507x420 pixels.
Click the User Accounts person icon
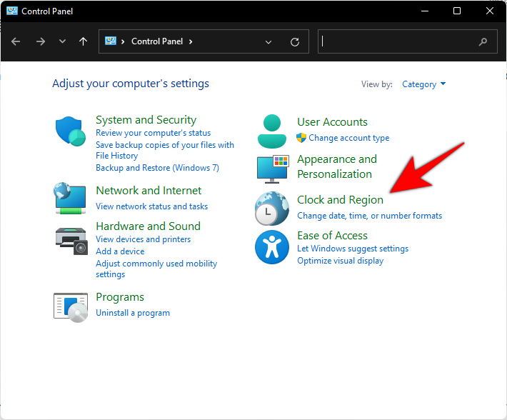(271, 130)
